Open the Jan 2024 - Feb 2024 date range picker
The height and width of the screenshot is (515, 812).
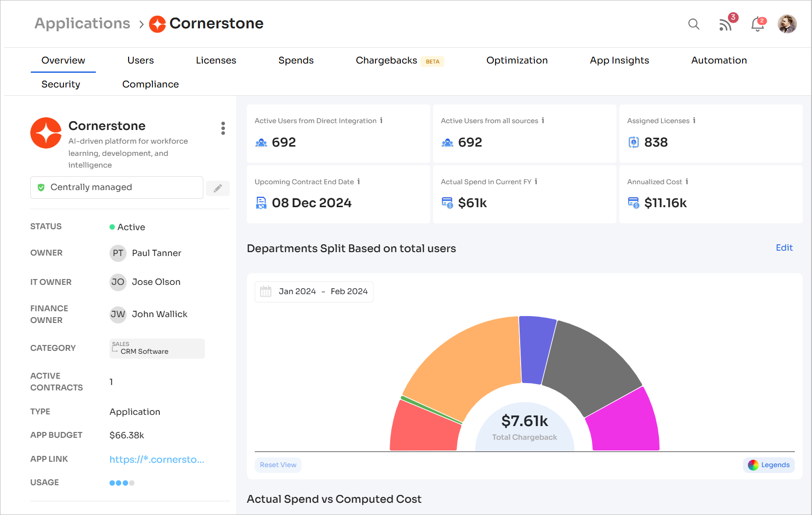(314, 292)
